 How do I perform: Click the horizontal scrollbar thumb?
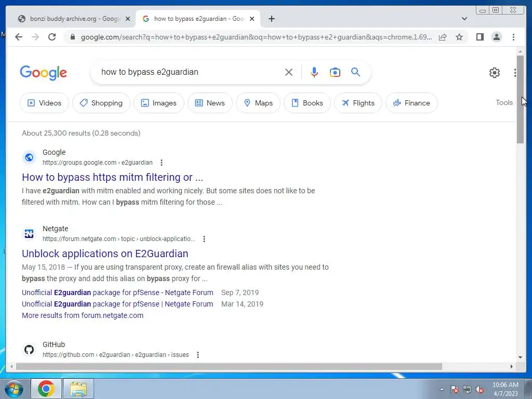click(x=229, y=366)
